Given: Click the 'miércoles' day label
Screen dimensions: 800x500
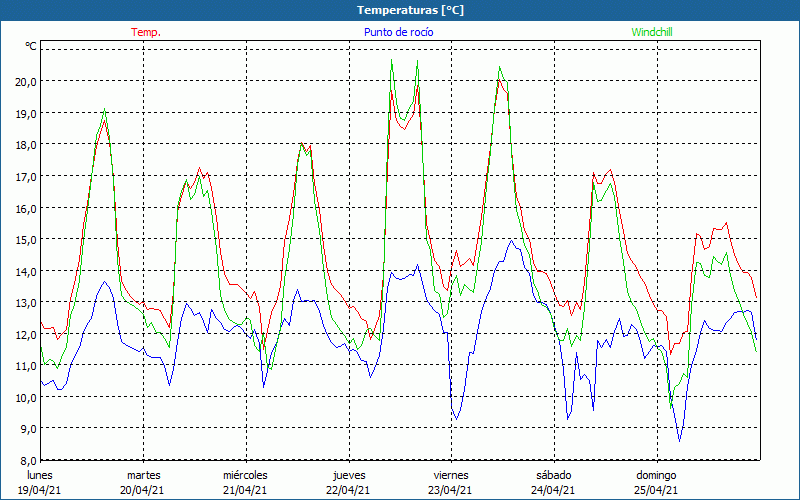Looking at the screenshot, I should 245,475.
